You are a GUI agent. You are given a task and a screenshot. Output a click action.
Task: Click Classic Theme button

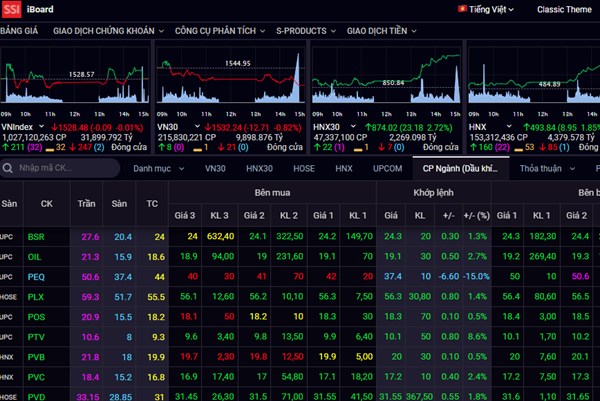(563, 9)
